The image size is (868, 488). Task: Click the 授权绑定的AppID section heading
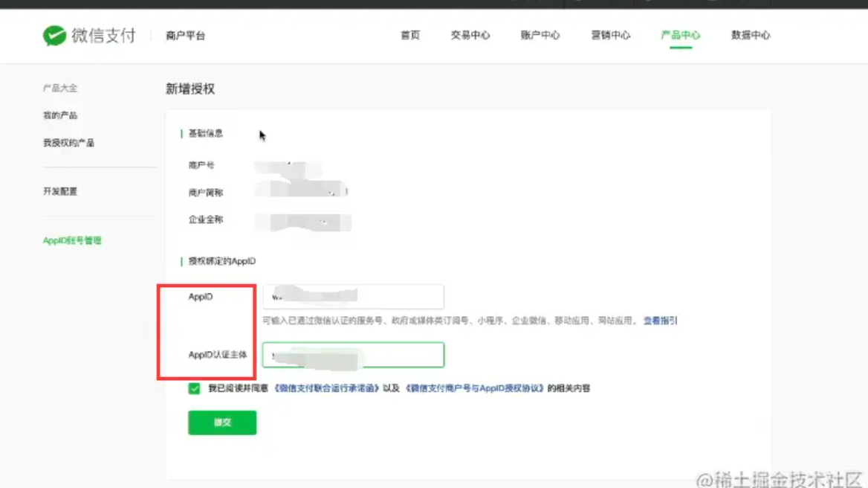[x=222, y=261]
